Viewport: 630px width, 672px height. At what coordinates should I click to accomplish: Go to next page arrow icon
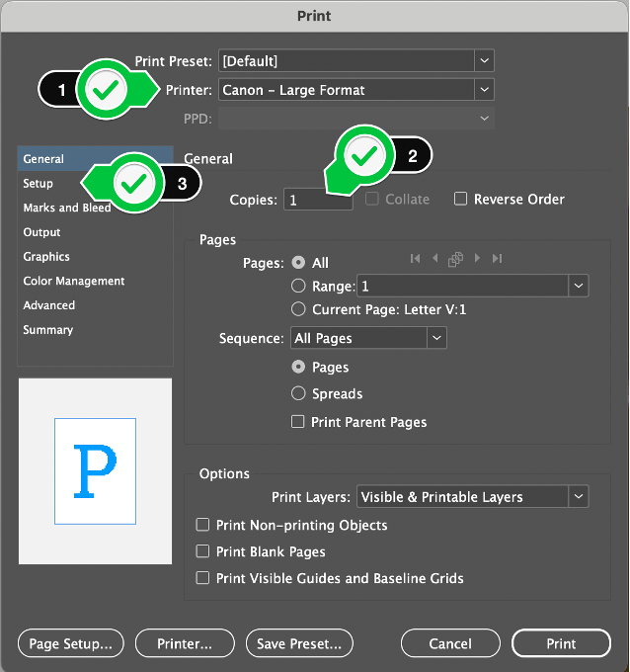tap(477, 258)
